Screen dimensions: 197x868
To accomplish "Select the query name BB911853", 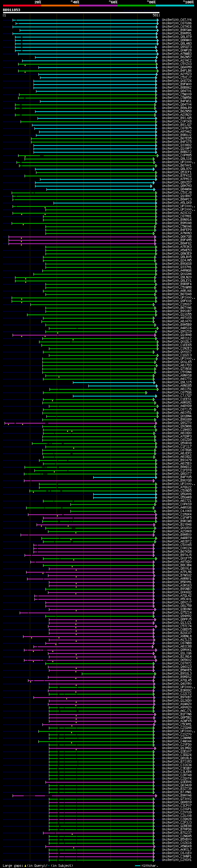I will click(11, 10).
